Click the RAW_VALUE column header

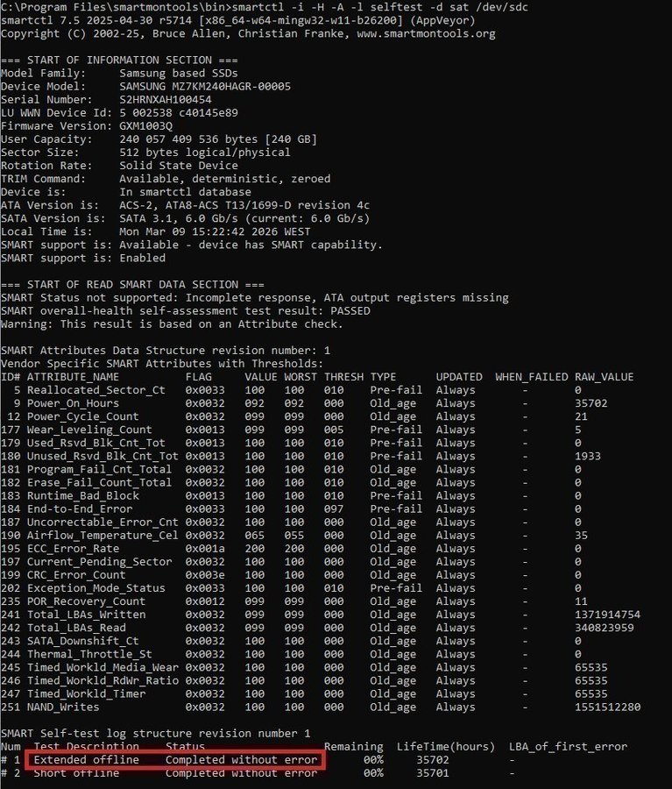[604, 377]
